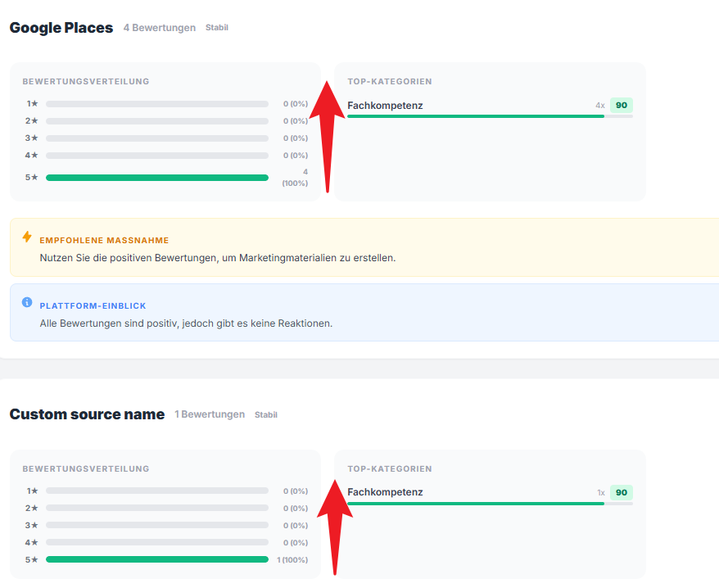The width and height of the screenshot is (719, 588).
Task: Click the green 5-star bar under Custom source name
Action: click(157, 559)
